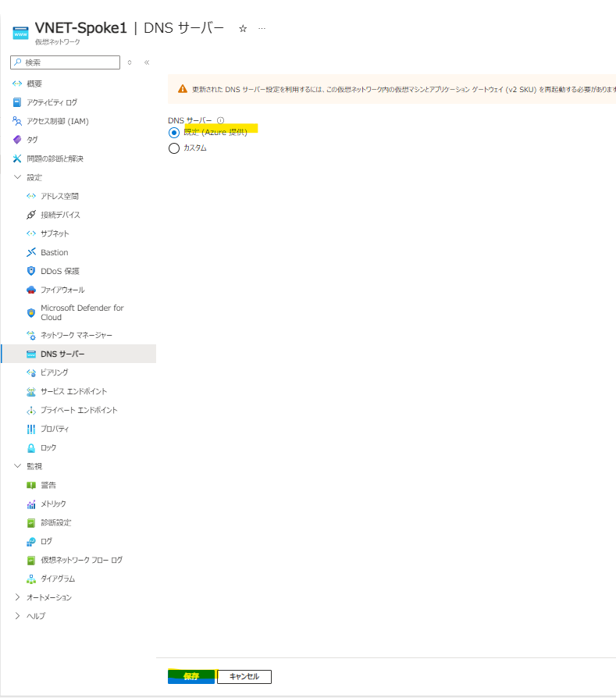Click the サブネット icon
Image resolution: width=616 pixels, height=698 pixels.
point(31,233)
